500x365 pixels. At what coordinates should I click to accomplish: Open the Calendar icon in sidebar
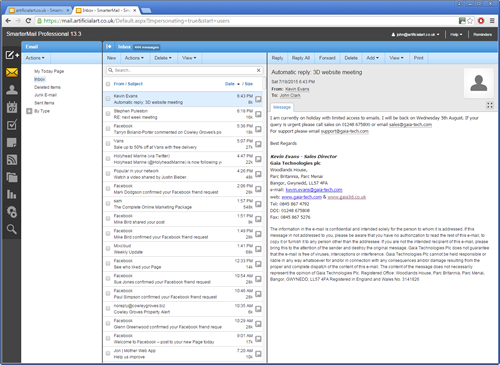click(x=12, y=107)
